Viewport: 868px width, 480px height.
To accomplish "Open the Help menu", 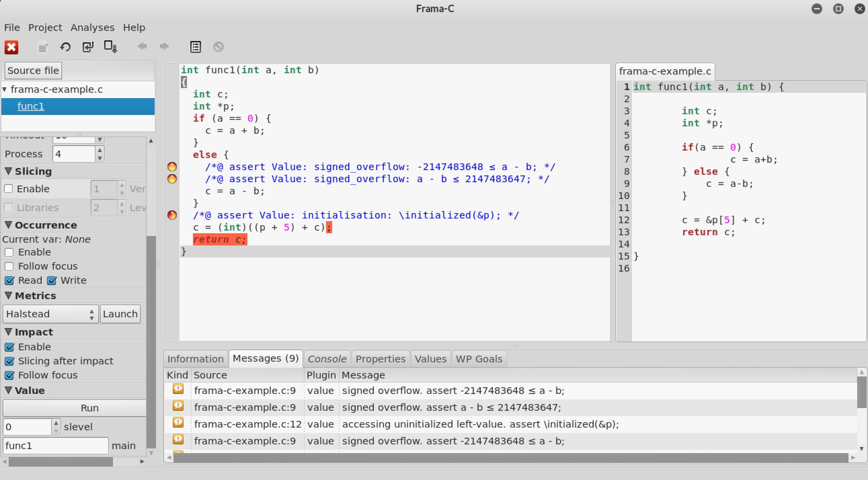I will point(134,27).
